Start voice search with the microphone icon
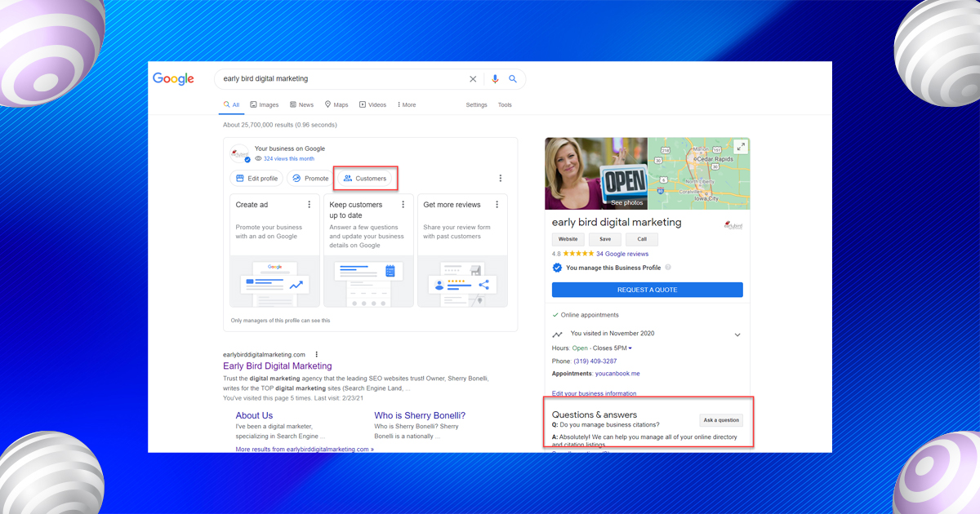The image size is (980, 514). (495, 79)
